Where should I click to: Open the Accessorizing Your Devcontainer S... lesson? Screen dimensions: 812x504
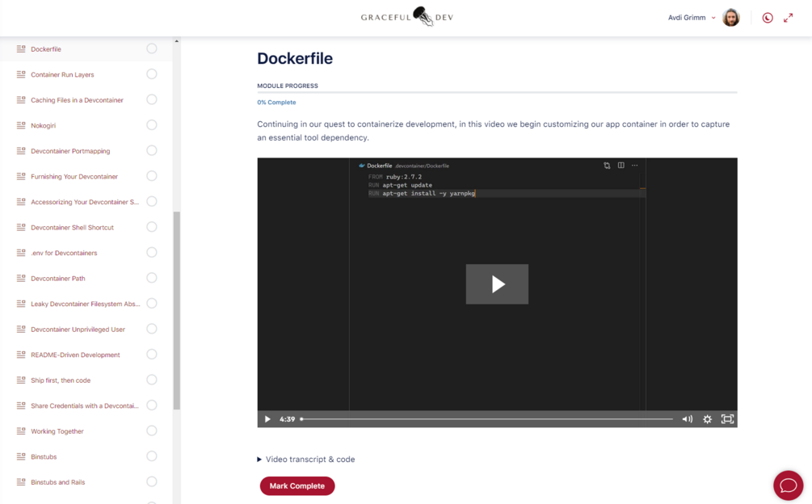pyautogui.click(x=86, y=202)
